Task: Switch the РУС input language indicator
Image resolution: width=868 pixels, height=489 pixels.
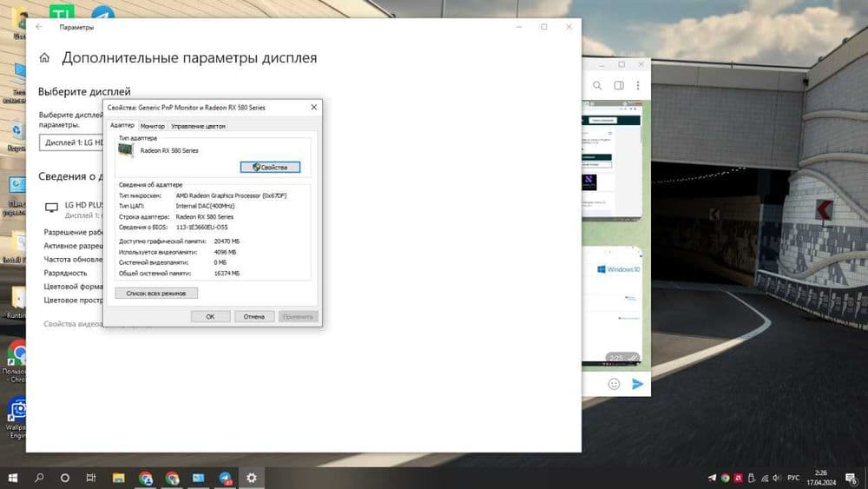Action: (x=793, y=478)
